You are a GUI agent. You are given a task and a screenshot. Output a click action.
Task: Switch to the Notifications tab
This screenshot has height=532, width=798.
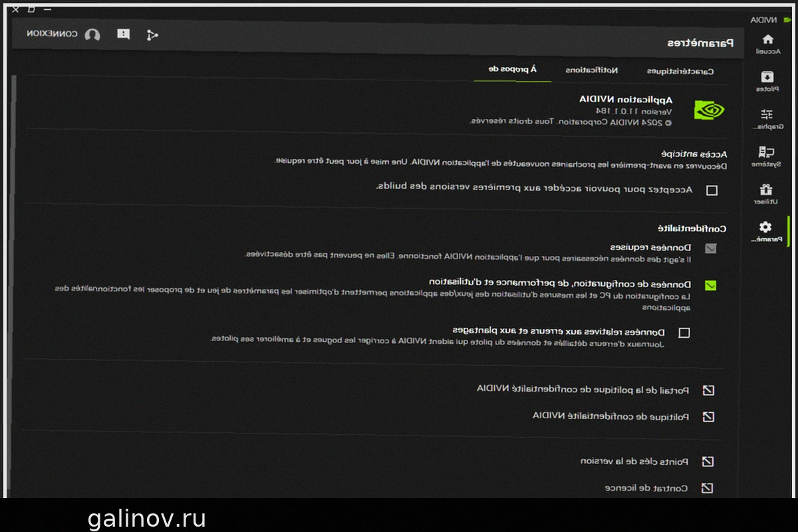[592, 70]
